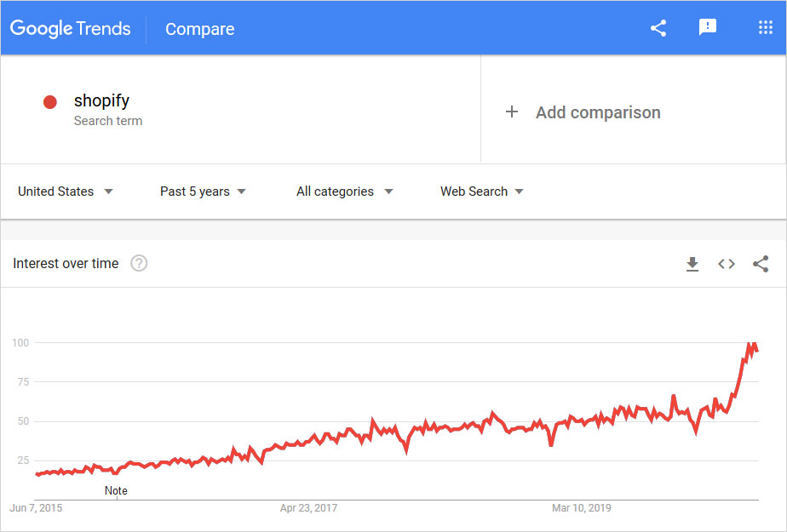787x532 pixels.
Task: Click the Apr 23, 2017 axis date label
Action: [x=308, y=508]
